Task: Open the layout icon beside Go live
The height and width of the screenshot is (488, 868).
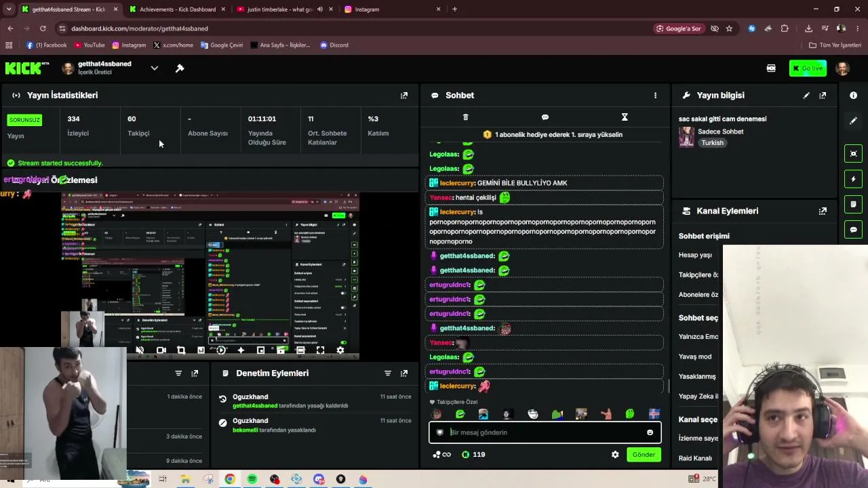Action: [x=771, y=68]
